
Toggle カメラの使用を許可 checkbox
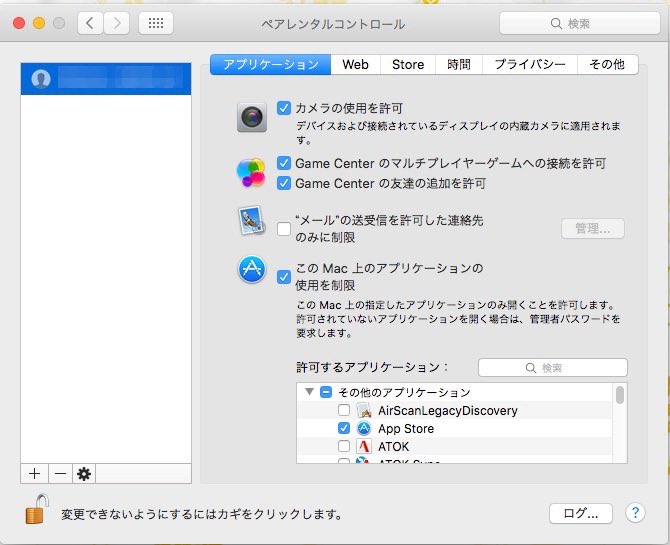284,108
